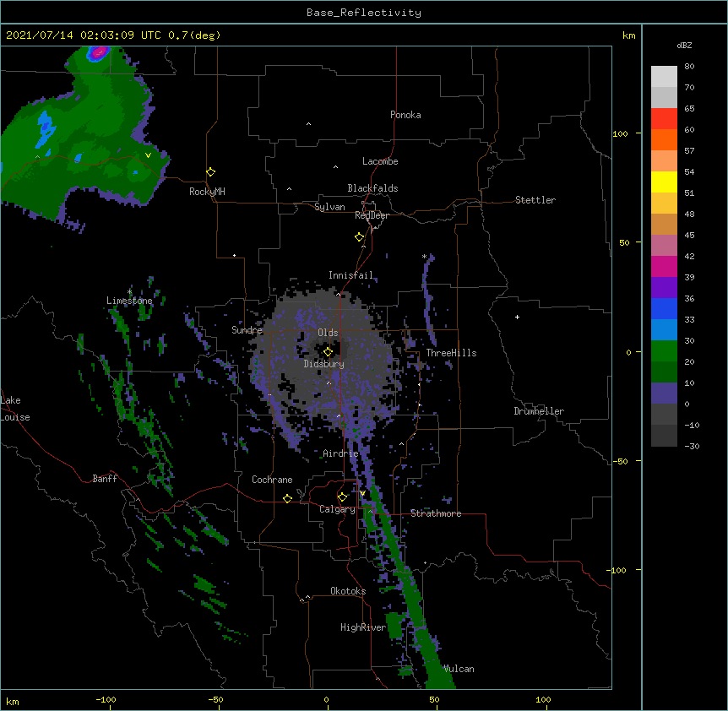Click the Sundre city label
The image size is (728, 711).
247,330
